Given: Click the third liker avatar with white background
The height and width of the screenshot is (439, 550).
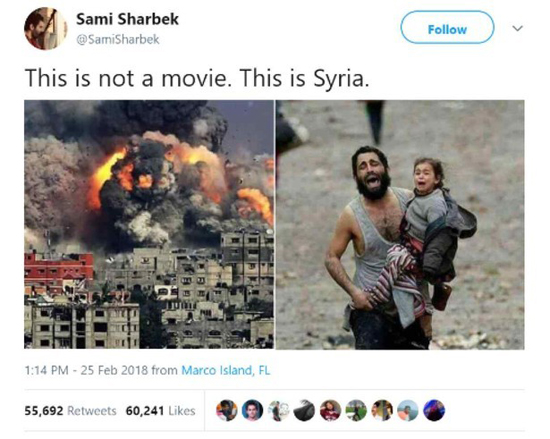Looking at the screenshot, I should [279, 410].
